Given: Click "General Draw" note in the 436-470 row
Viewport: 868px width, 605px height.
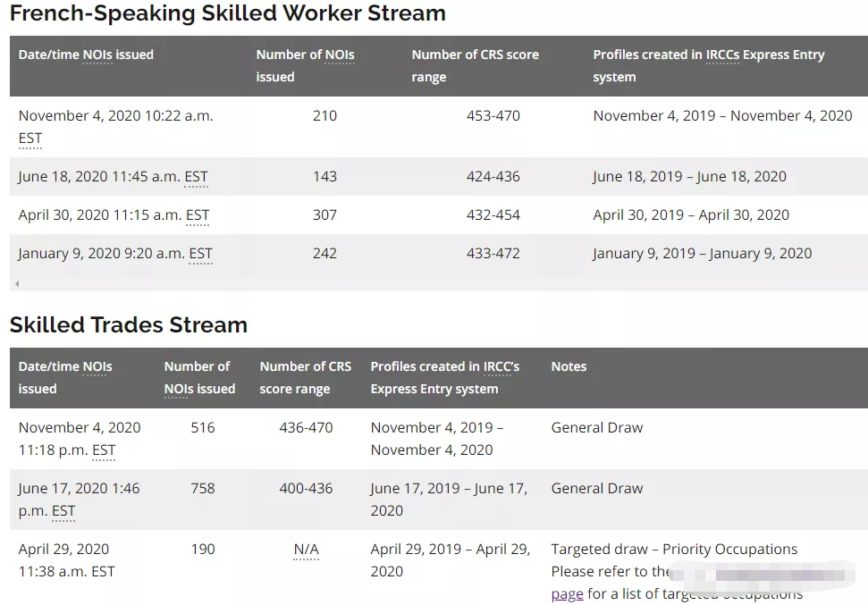Looking at the screenshot, I should point(596,428).
